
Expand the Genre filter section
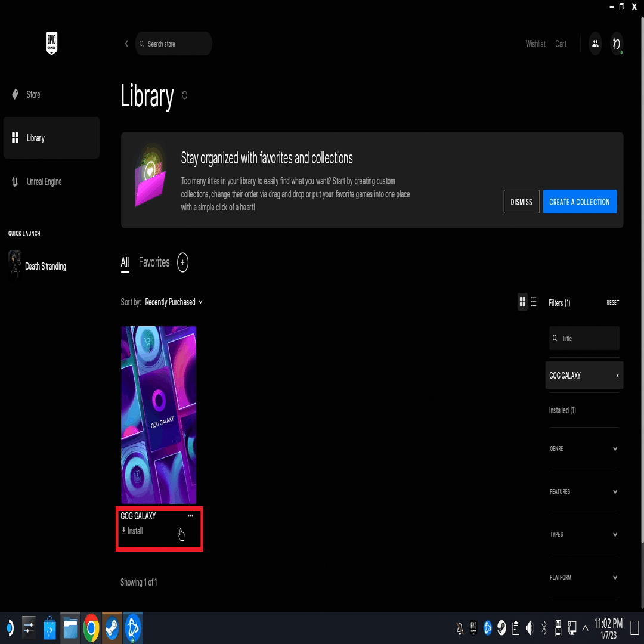coord(584,448)
